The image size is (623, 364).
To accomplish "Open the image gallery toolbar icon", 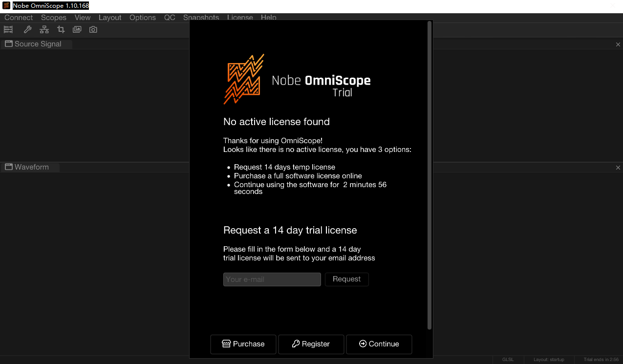I will pyautogui.click(x=77, y=30).
